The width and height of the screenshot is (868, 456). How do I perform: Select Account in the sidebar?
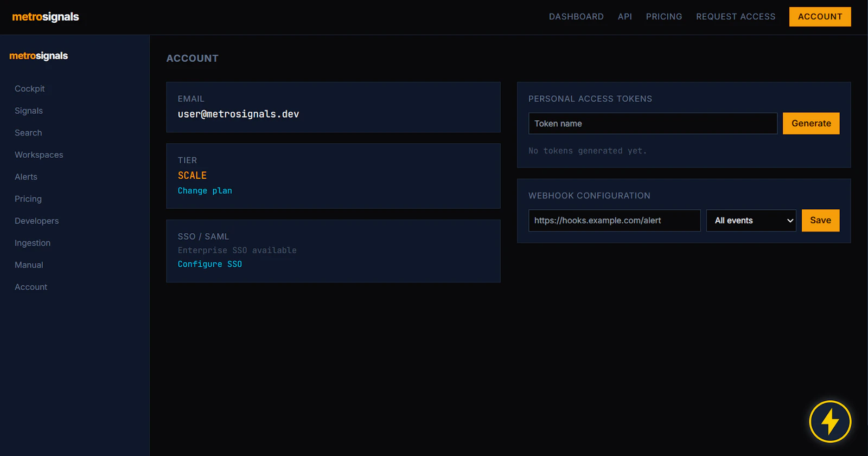31,287
